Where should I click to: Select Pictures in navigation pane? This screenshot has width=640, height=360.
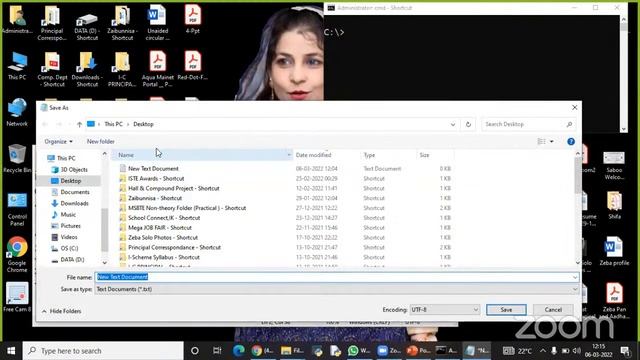70,226
